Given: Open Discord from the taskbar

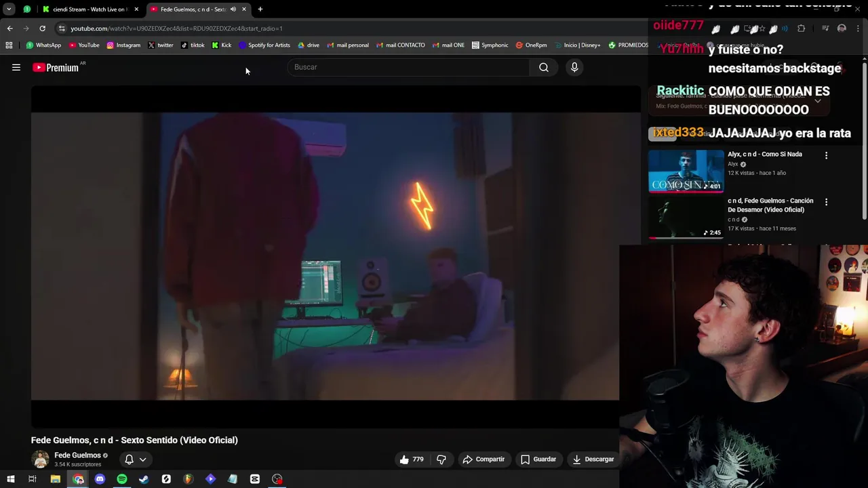Looking at the screenshot, I should pos(100,479).
